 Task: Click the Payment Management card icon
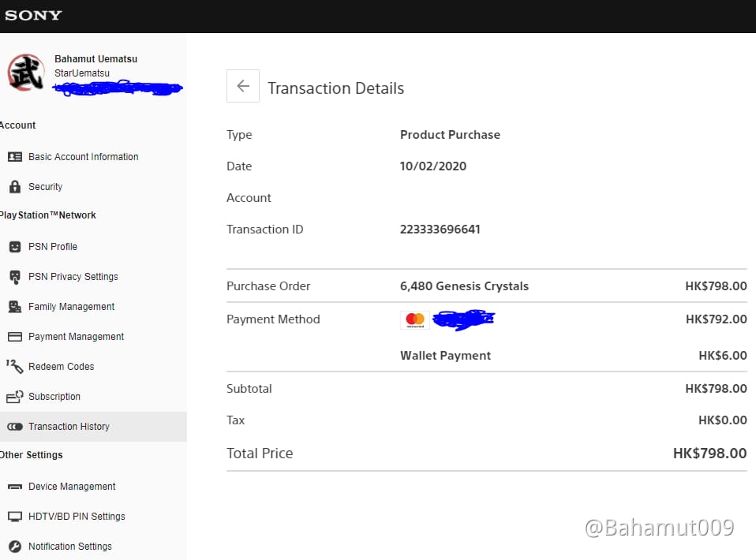point(16,336)
